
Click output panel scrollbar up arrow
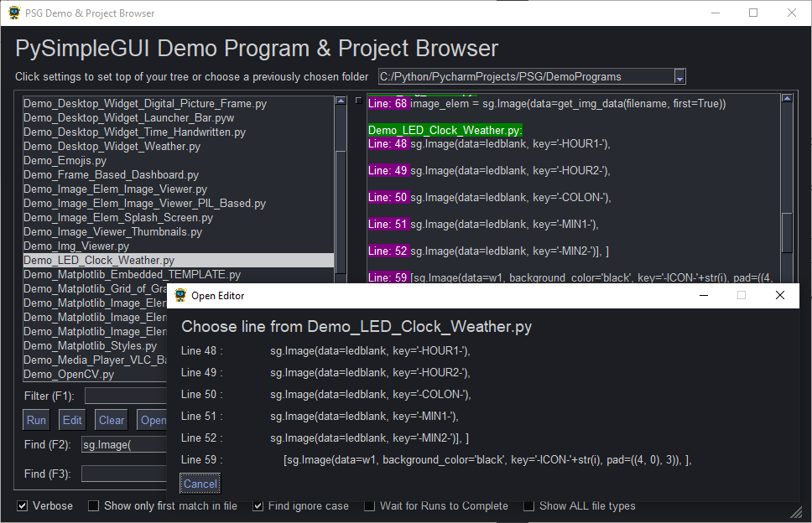787,98
